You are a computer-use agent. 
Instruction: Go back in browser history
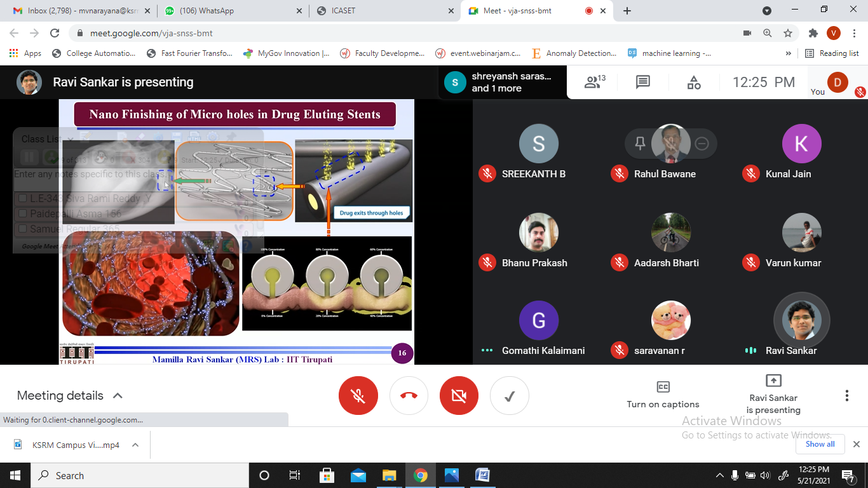[14, 33]
